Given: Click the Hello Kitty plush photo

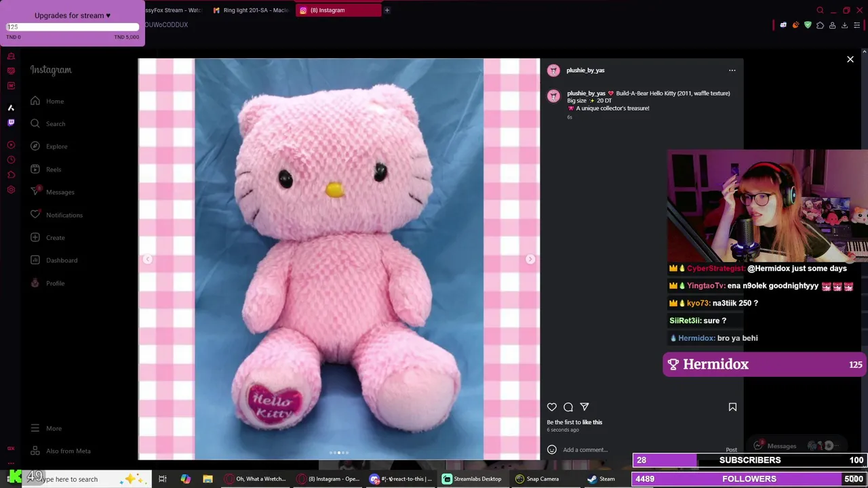Looking at the screenshot, I should pyautogui.click(x=339, y=260).
